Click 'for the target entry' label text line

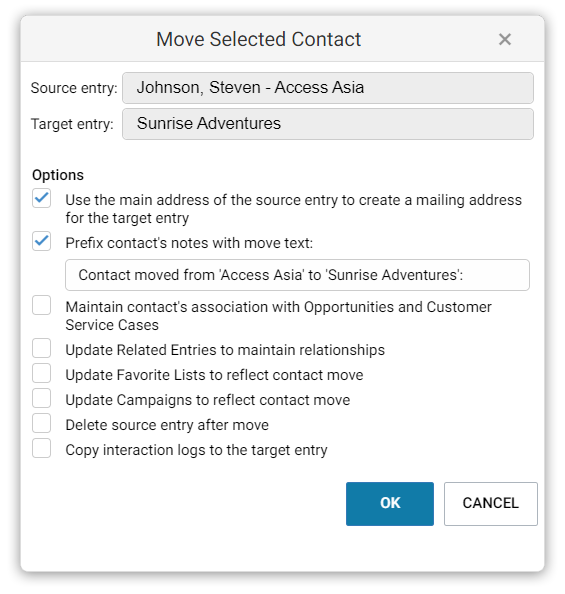click(x=127, y=218)
